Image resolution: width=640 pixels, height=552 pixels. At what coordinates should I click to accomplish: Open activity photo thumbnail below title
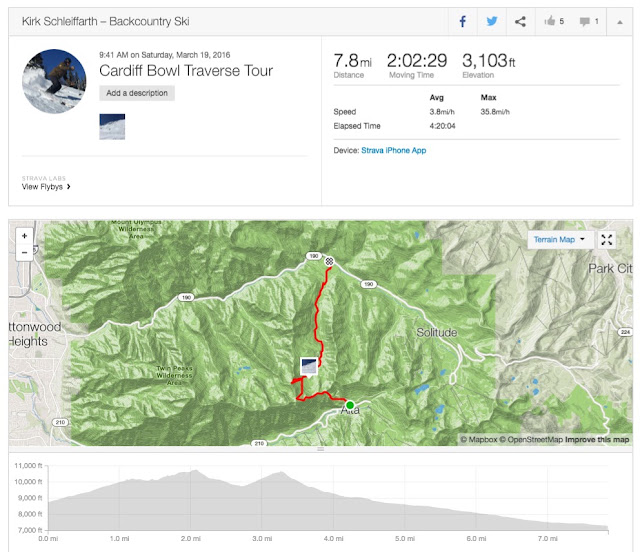[112, 127]
